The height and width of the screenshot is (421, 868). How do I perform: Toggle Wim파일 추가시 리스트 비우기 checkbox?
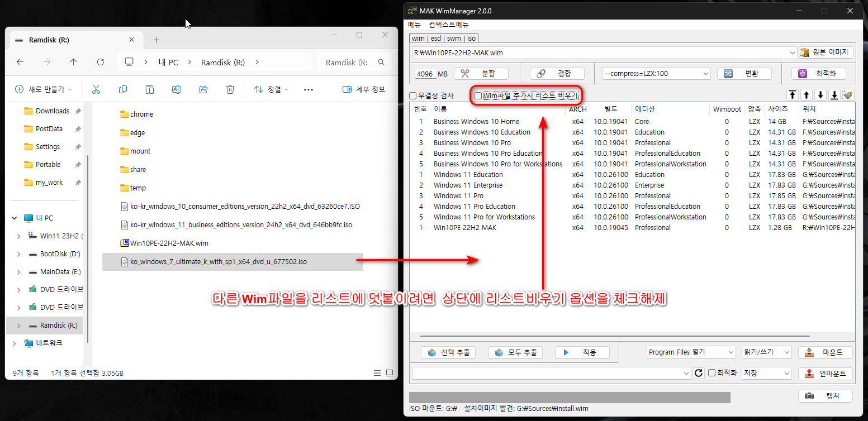[x=478, y=95]
